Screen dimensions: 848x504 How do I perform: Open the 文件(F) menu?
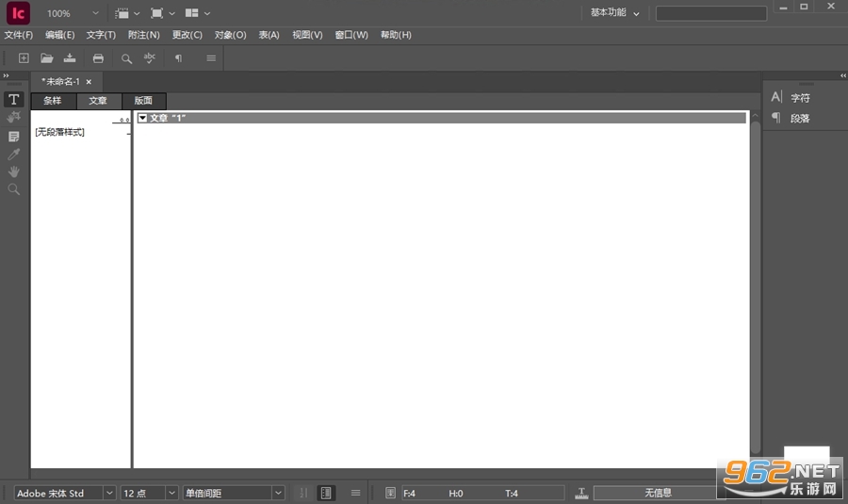pyautogui.click(x=19, y=35)
